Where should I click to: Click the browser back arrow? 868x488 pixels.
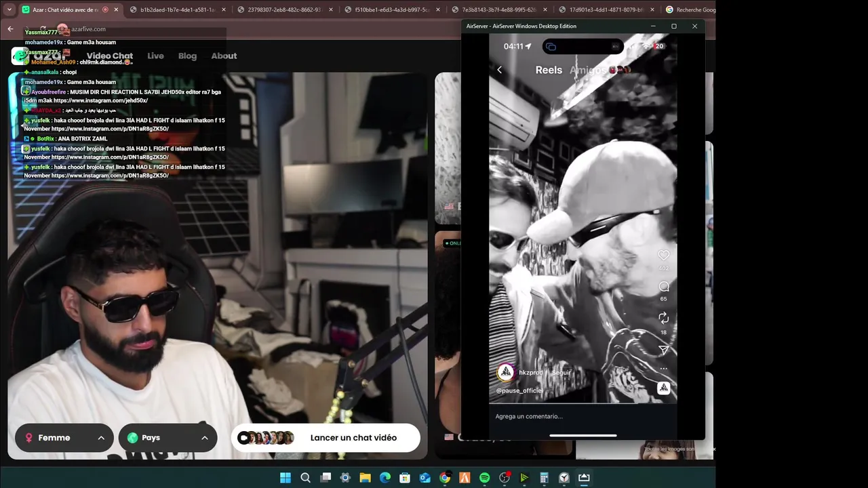10,28
